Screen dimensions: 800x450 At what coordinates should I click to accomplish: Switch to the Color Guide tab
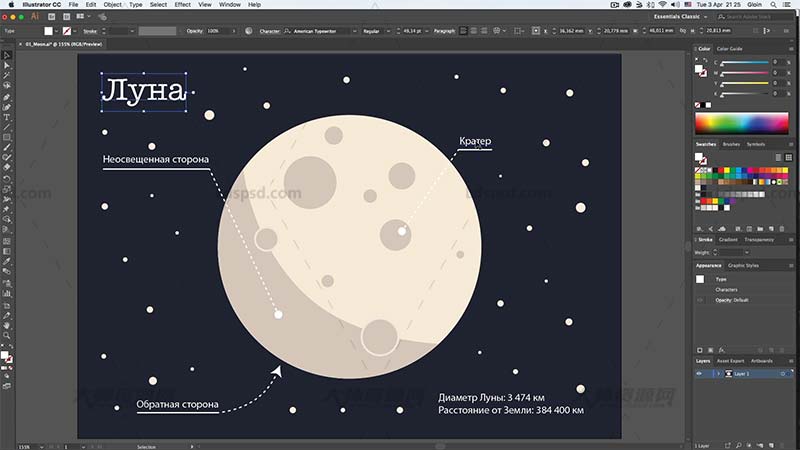[x=730, y=48]
